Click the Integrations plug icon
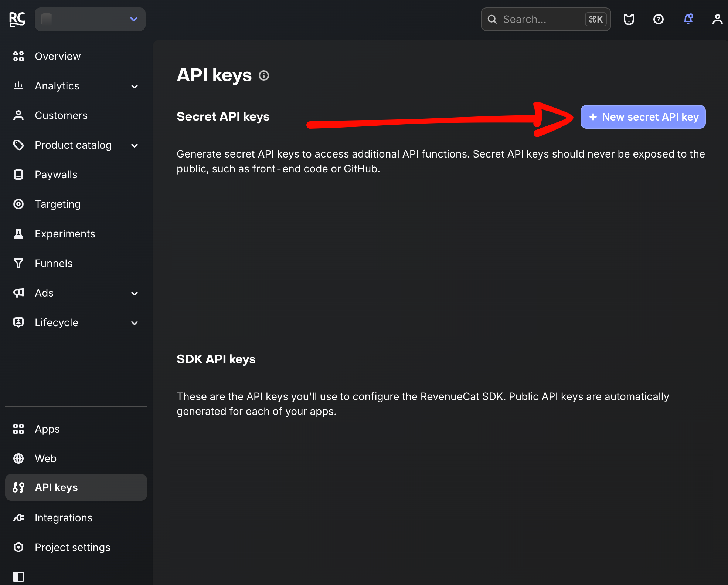 [x=18, y=518]
